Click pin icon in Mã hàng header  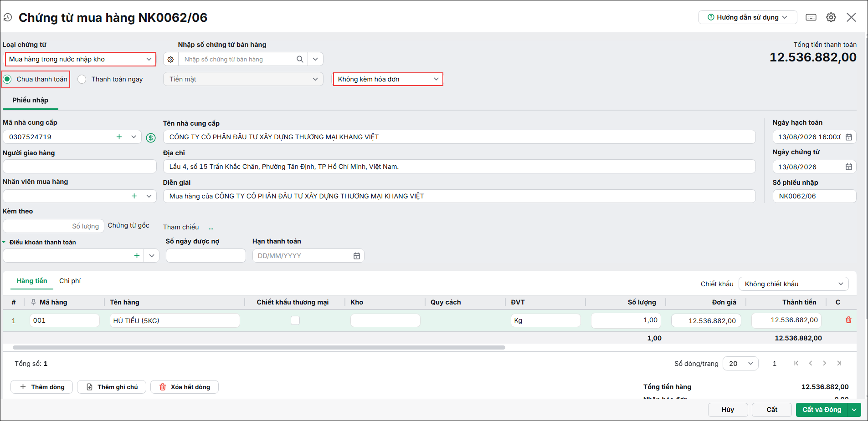(33, 302)
